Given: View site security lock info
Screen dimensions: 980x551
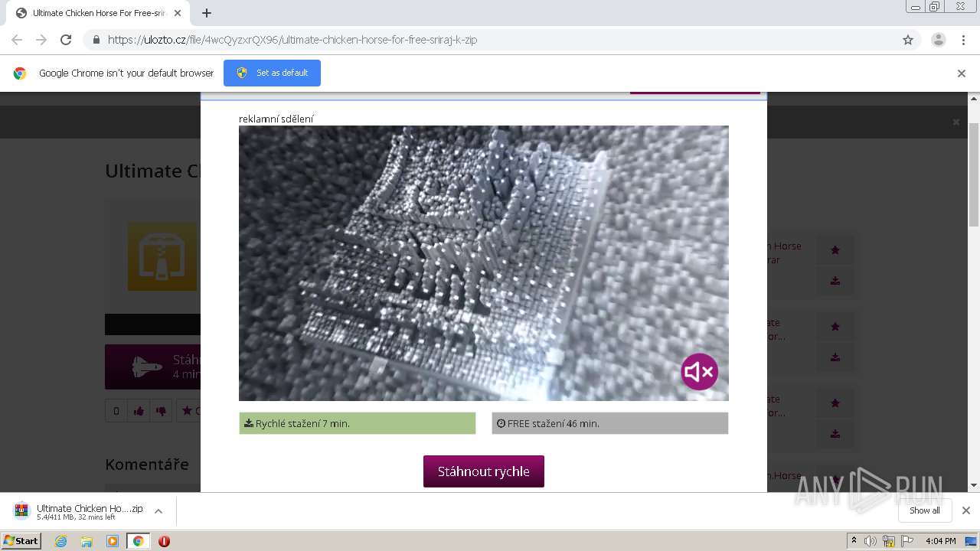Looking at the screenshot, I should [96, 40].
